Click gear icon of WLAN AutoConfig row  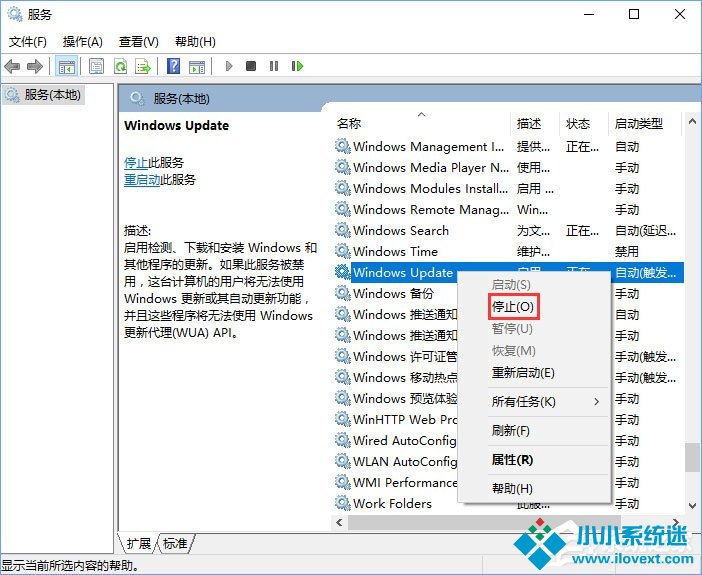pos(342,461)
